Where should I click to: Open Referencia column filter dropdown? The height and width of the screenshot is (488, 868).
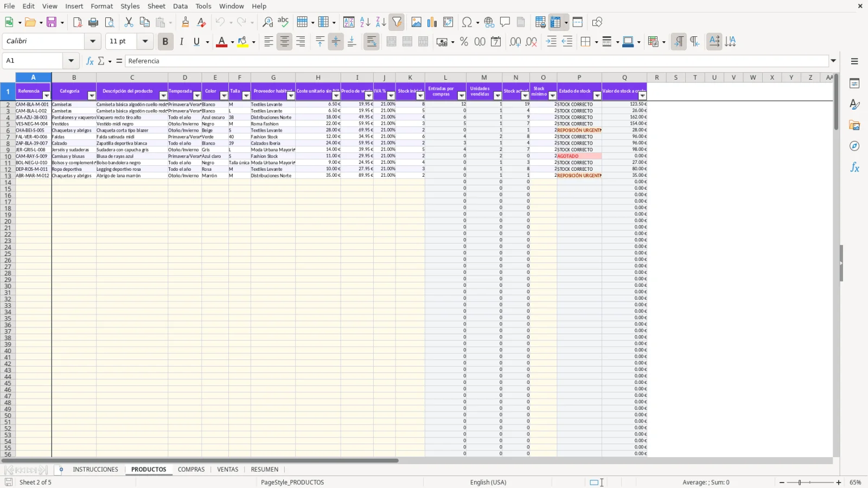pyautogui.click(x=46, y=96)
